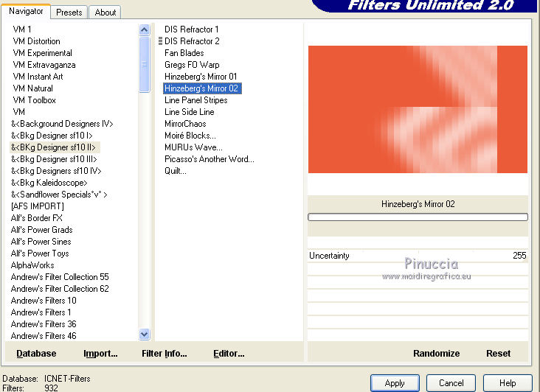Select &<Bkg Kaleidoscope> category
Image resolution: width=540 pixels, height=392 pixels.
49,183
